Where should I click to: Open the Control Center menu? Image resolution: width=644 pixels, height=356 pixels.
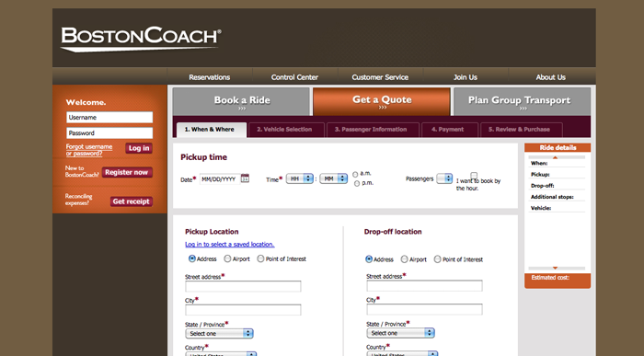(x=294, y=77)
